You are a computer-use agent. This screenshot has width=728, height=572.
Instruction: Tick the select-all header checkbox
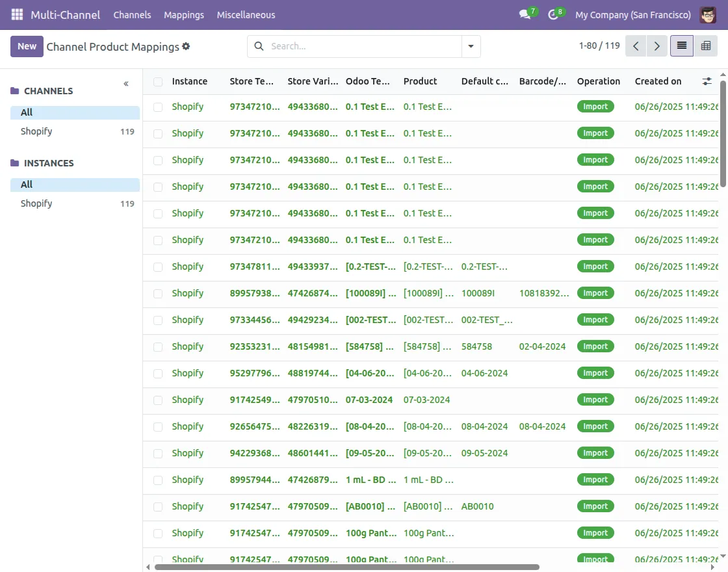tap(158, 82)
